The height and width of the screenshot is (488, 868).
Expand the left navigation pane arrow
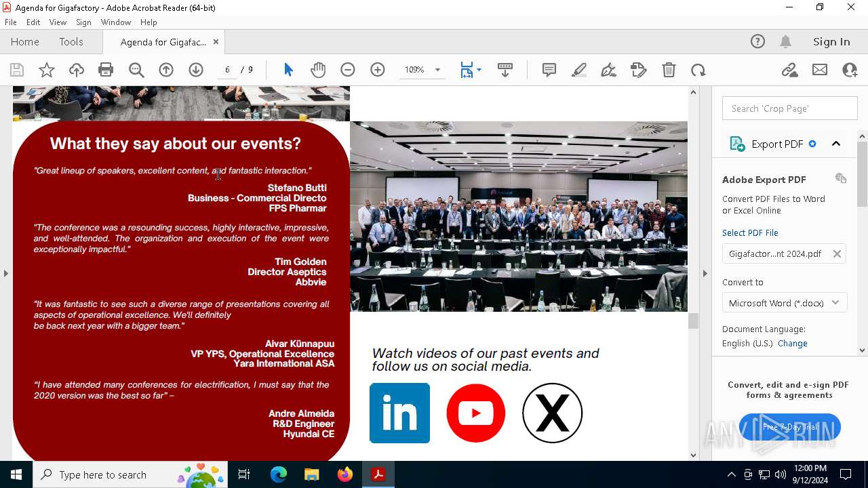click(x=5, y=273)
